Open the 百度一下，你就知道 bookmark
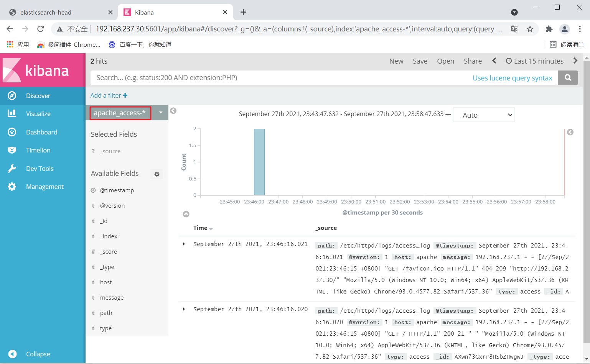 140,44
